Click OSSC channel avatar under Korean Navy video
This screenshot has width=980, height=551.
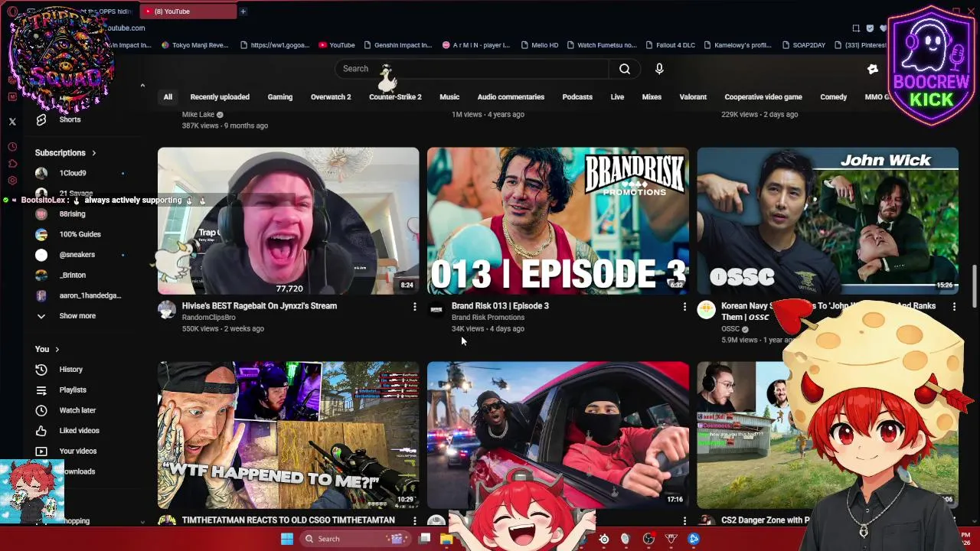click(x=706, y=309)
